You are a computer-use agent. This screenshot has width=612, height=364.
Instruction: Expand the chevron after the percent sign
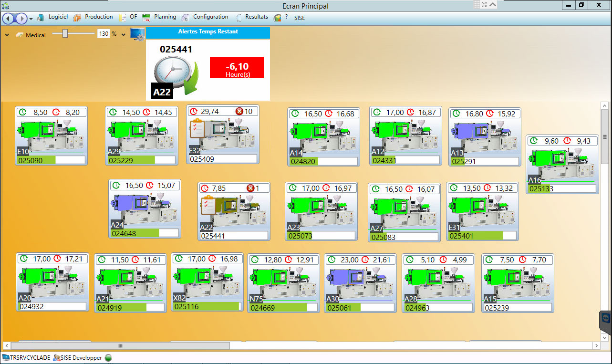click(123, 34)
